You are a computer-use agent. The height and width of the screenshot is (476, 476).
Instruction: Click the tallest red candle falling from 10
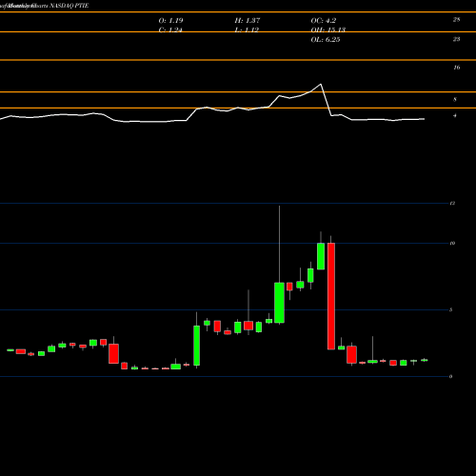pos(331,296)
